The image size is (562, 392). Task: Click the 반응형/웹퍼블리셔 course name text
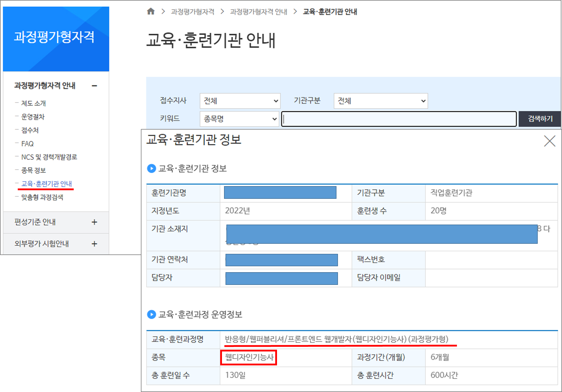tap(336, 339)
